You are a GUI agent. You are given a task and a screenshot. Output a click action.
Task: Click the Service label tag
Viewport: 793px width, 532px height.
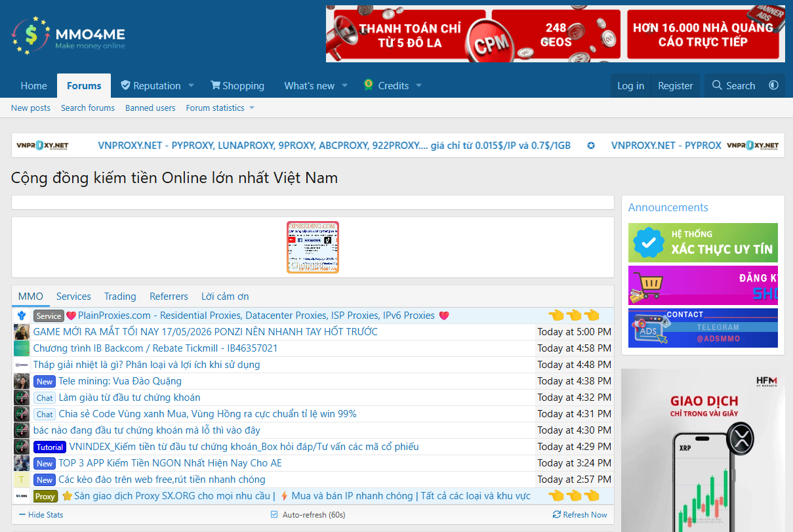pyautogui.click(x=49, y=316)
